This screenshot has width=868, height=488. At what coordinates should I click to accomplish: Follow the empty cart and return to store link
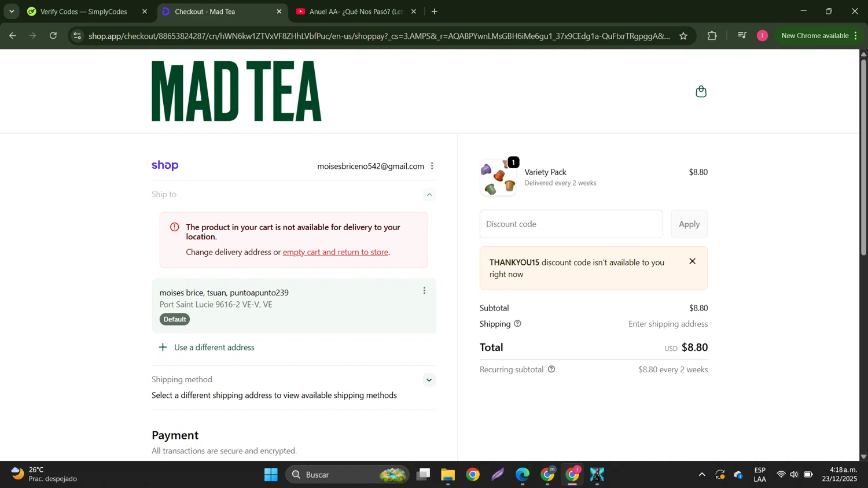336,252
